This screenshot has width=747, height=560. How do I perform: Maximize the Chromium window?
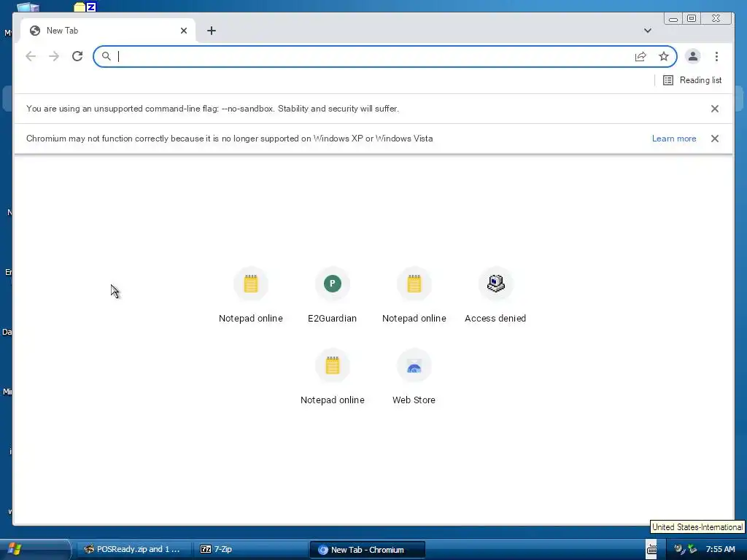(692, 18)
